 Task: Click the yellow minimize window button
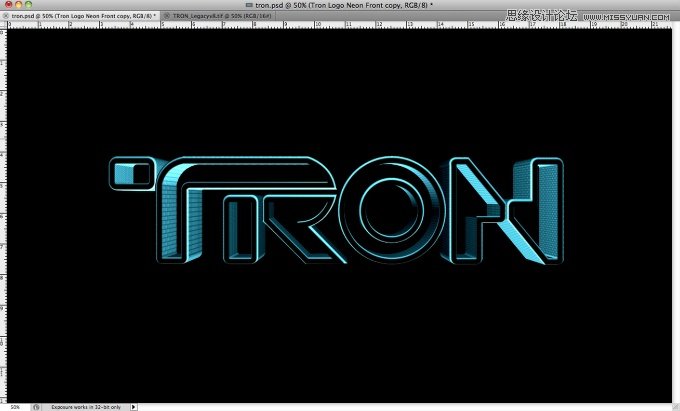[19, 4]
